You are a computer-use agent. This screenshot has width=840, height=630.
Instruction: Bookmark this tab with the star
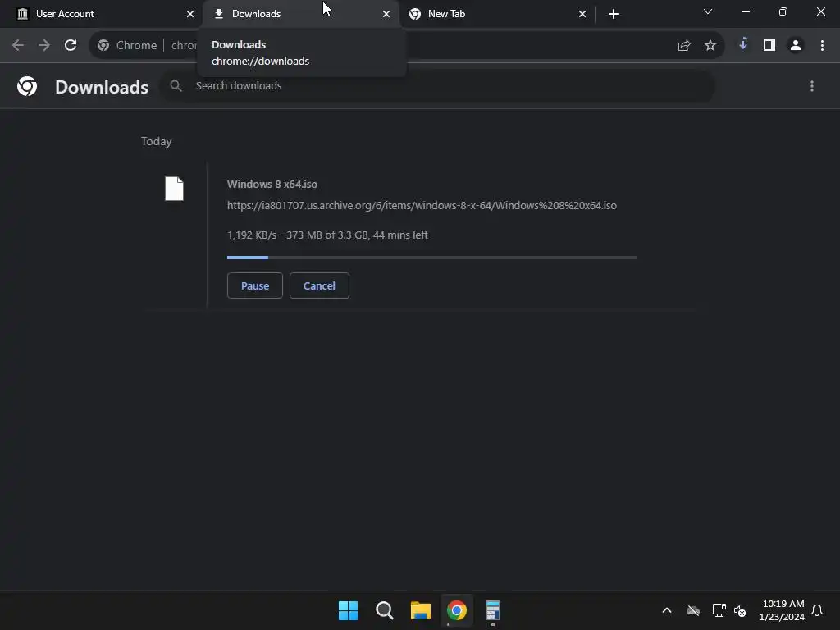point(710,46)
